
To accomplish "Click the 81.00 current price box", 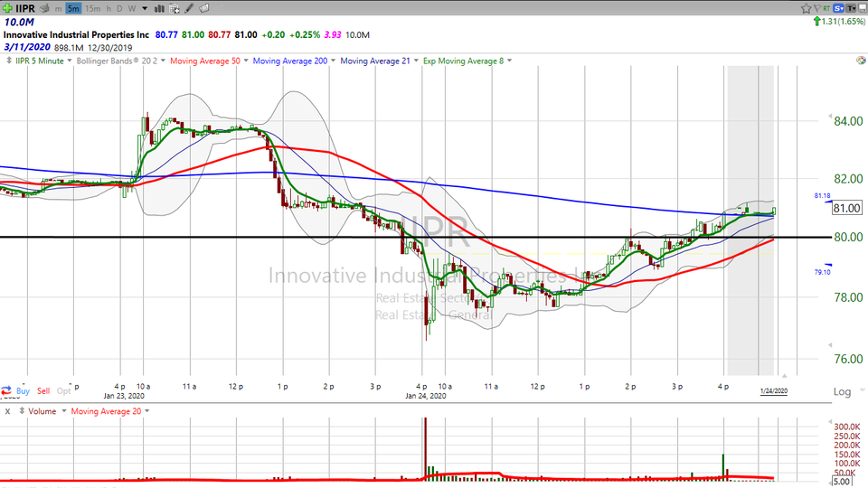I will [847, 208].
